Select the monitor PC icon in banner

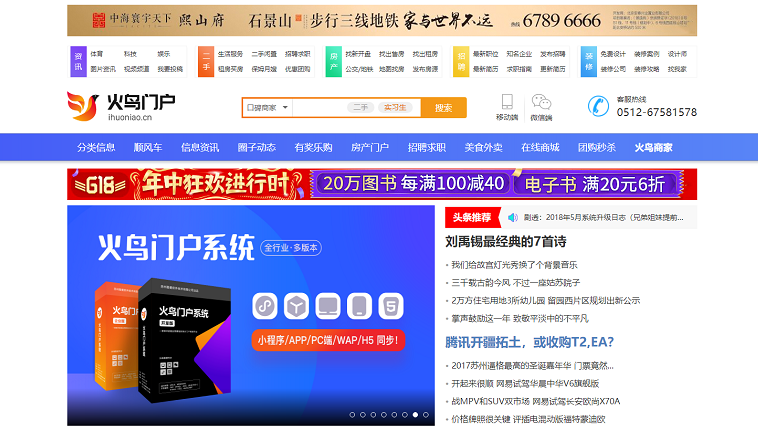click(328, 306)
